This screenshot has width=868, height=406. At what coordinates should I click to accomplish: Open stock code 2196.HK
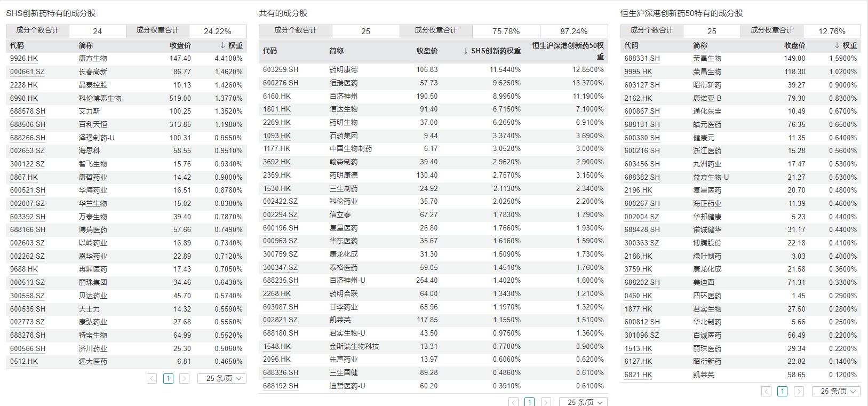coord(638,190)
